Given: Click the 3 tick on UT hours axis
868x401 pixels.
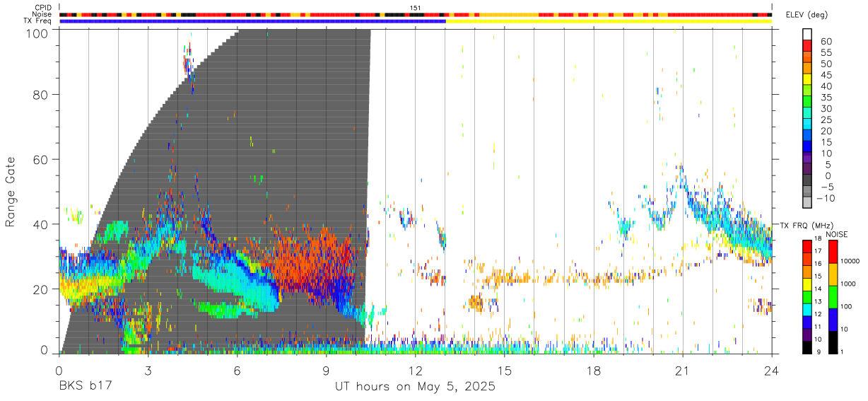Looking at the screenshot, I should tap(148, 370).
